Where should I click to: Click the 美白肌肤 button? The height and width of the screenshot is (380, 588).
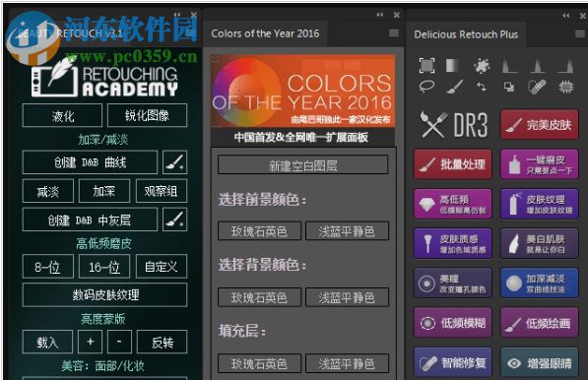pyautogui.click(x=540, y=243)
